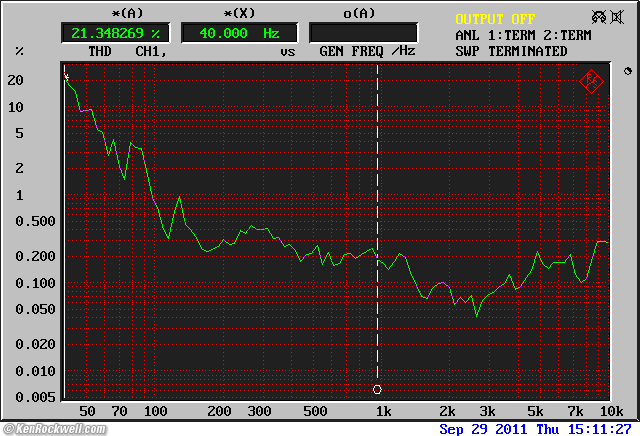Click the Y-axis label 0.020
Viewport: 640px width, 436px height.
[35, 344]
